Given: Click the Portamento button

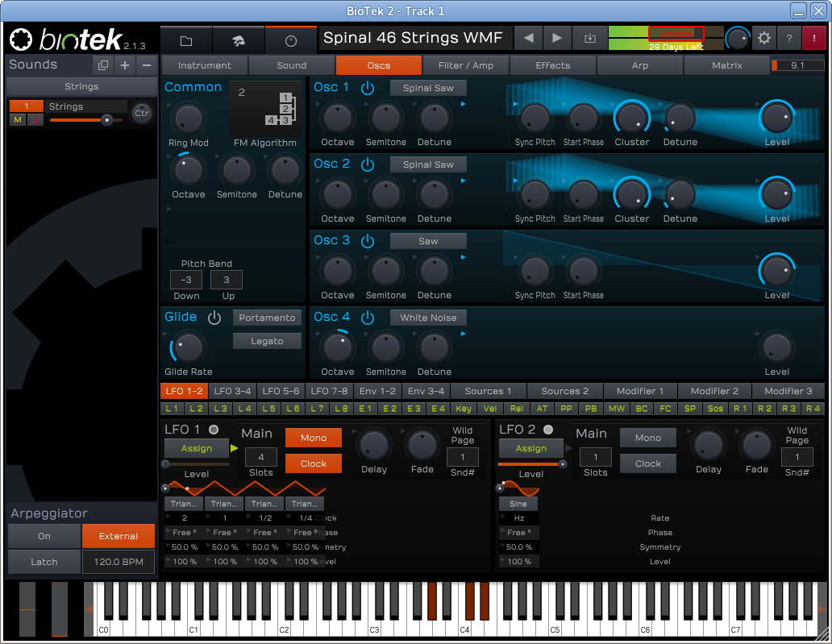Looking at the screenshot, I should pyautogui.click(x=267, y=318).
